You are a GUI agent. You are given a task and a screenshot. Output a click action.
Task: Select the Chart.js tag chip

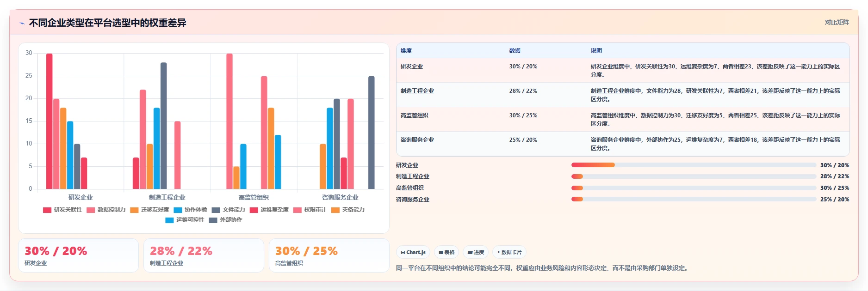413,252
